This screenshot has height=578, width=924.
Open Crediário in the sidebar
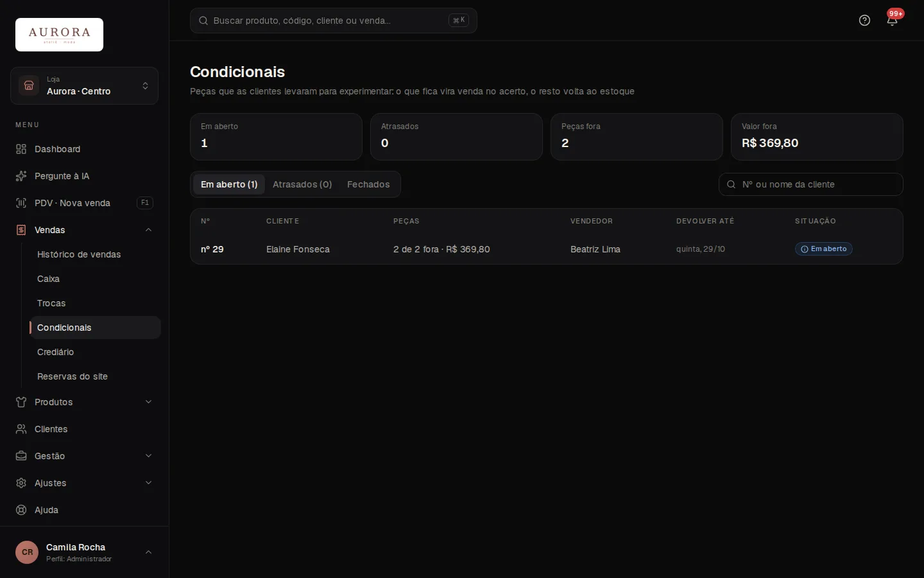(95, 352)
